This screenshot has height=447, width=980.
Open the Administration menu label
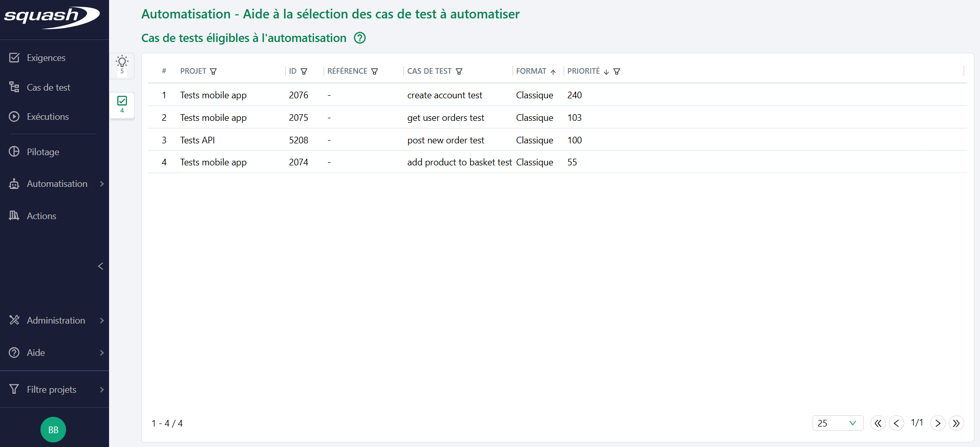click(x=56, y=321)
